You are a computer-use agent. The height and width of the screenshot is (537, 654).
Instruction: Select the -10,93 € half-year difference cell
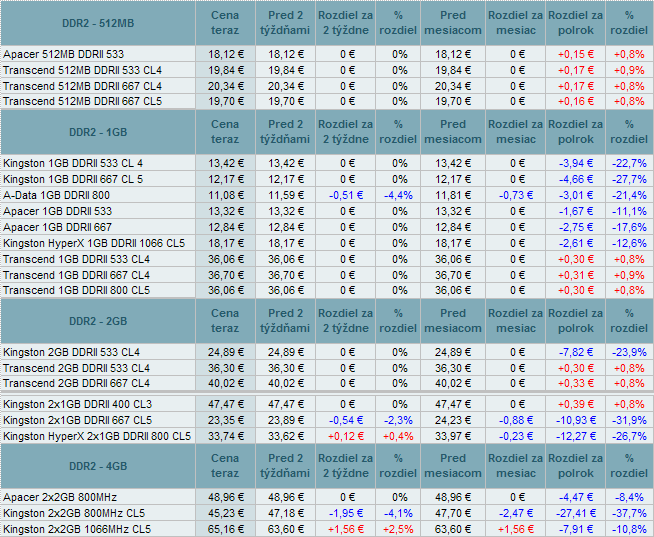point(576,420)
